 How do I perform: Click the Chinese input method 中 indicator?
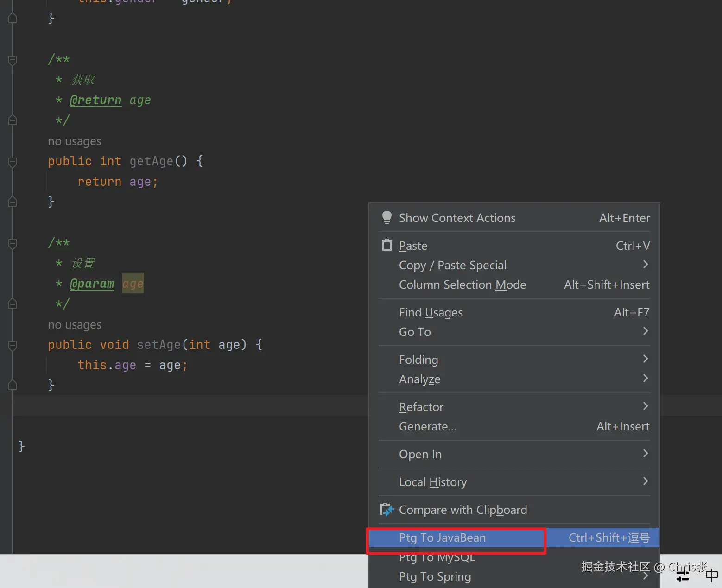(712, 575)
